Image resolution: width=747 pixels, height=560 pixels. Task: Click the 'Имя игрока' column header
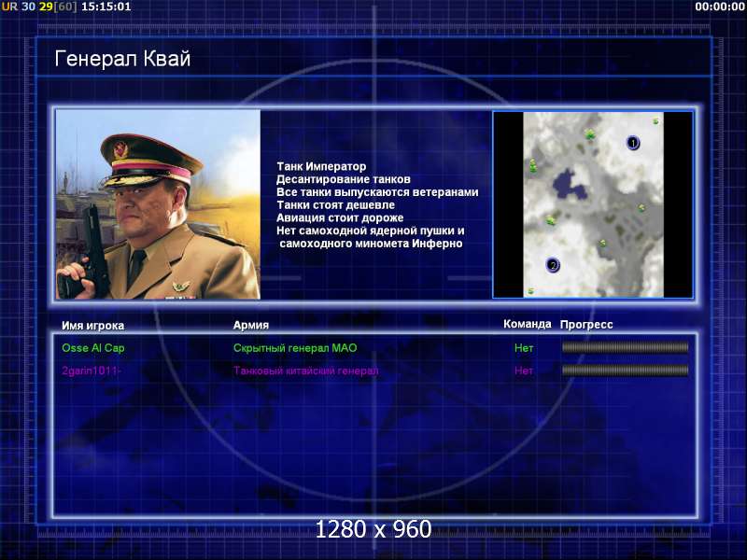point(92,326)
